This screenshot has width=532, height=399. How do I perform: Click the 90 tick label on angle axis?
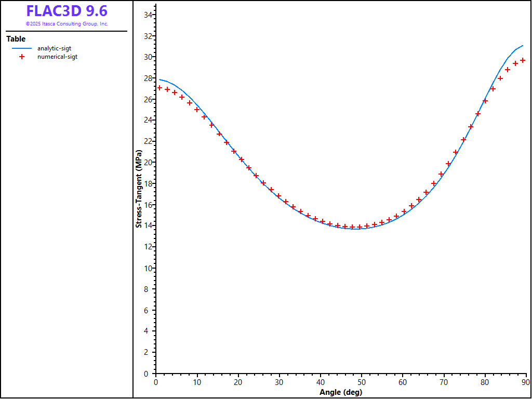click(526, 382)
